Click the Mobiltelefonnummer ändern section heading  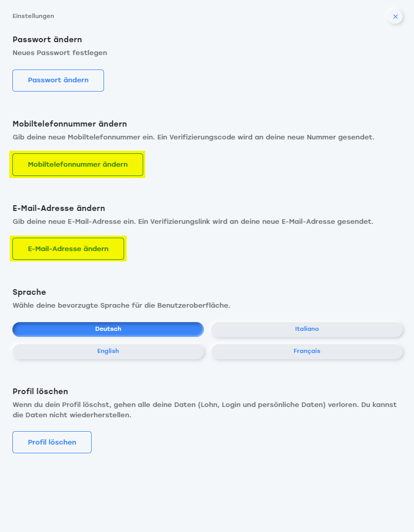click(x=70, y=124)
